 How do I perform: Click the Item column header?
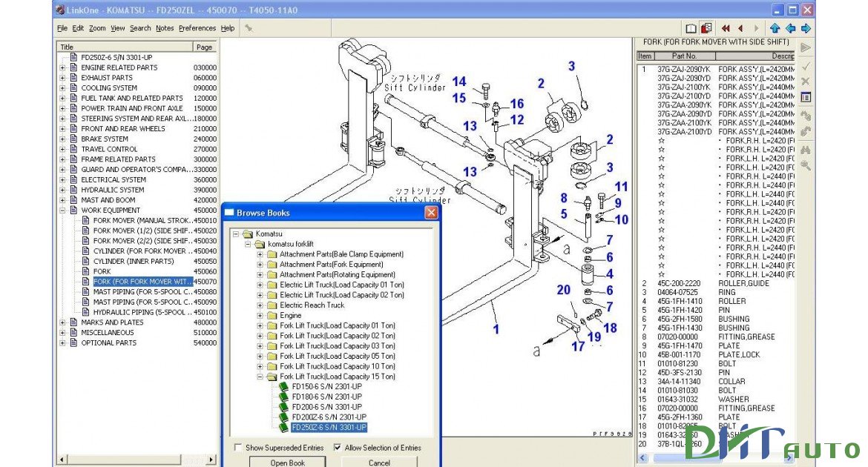click(x=645, y=56)
